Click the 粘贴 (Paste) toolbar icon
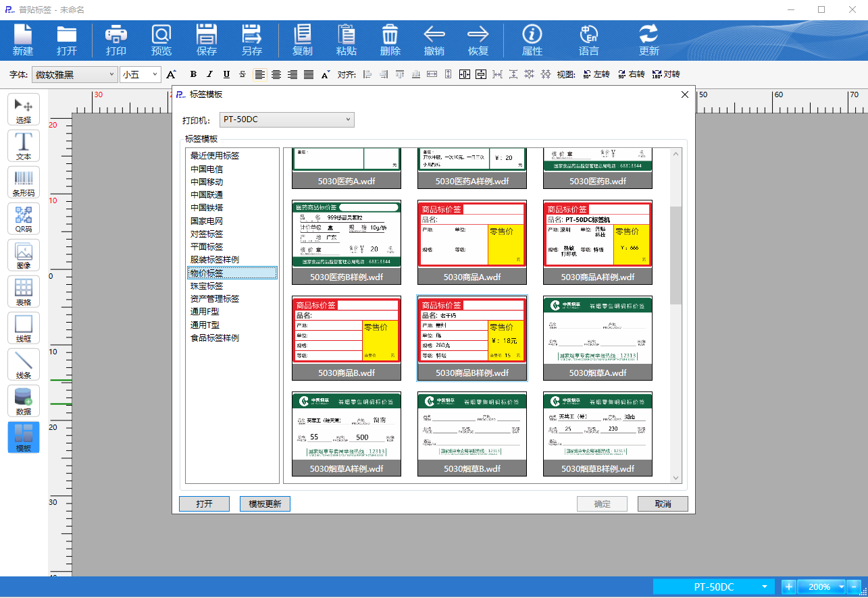The height and width of the screenshot is (598, 868). point(347,40)
